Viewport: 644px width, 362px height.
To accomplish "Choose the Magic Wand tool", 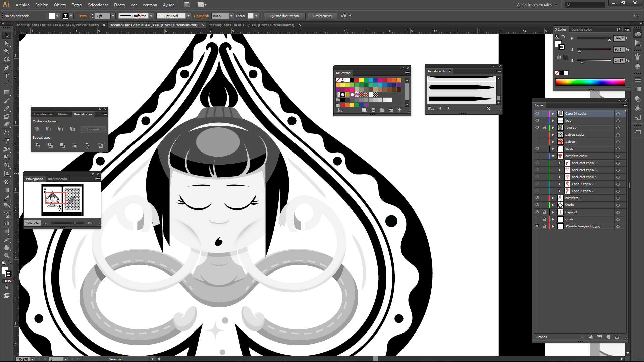I will tap(6, 51).
